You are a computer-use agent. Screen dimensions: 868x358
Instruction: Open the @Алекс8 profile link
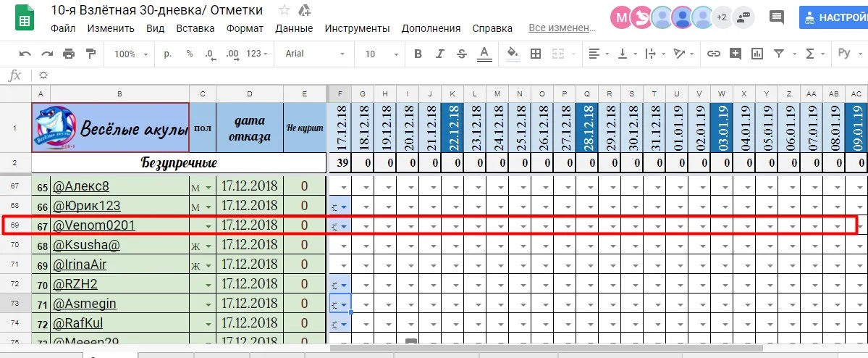(81, 186)
